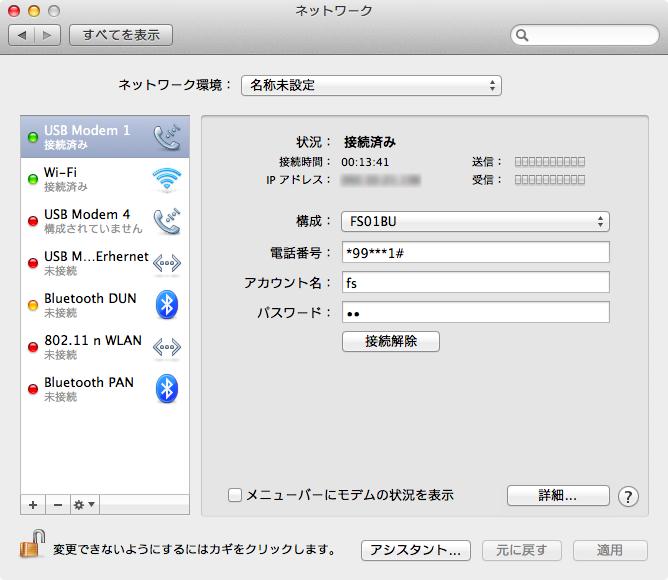Go back with the left arrow

coord(22,35)
